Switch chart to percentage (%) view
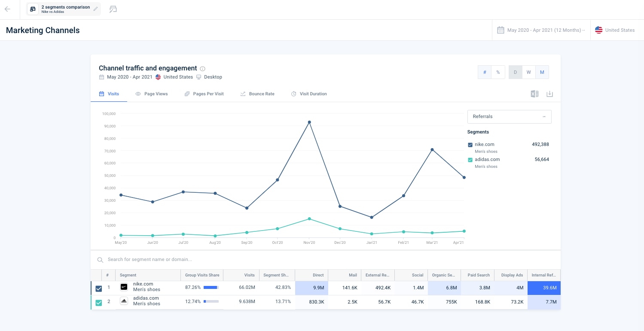This screenshot has width=644, height=331. pos(498,72)
